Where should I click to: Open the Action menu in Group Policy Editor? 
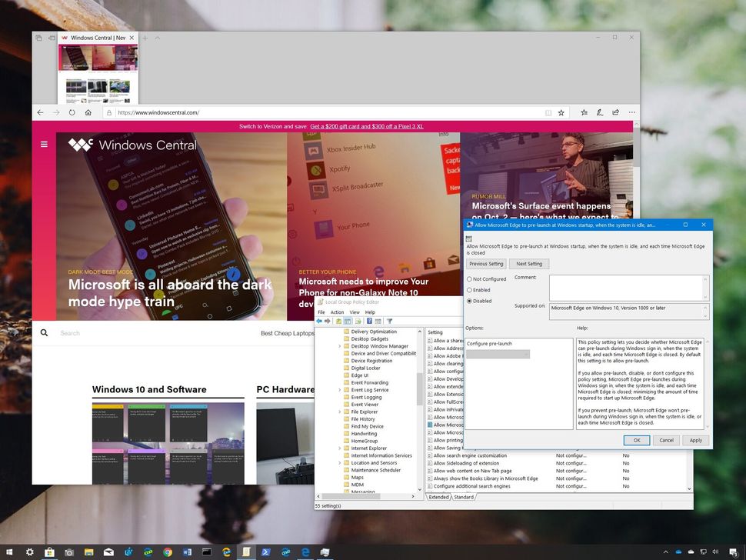(x=338, y=312)
